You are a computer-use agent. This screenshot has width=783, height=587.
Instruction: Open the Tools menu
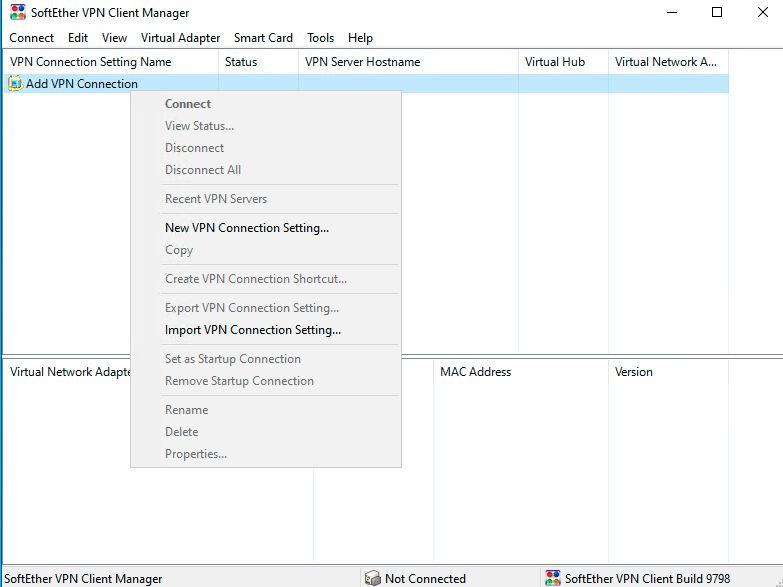pyautogui.click(x=320, y=38)
